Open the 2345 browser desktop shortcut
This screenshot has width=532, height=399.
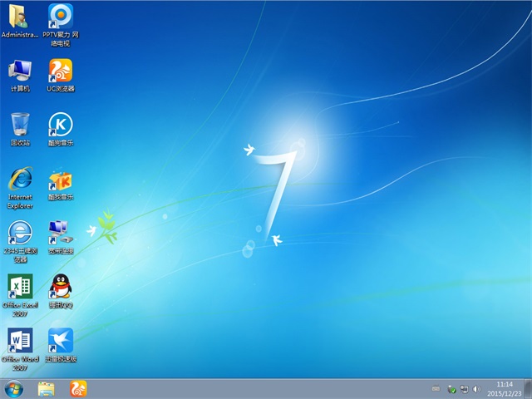(x=20, y=233)
